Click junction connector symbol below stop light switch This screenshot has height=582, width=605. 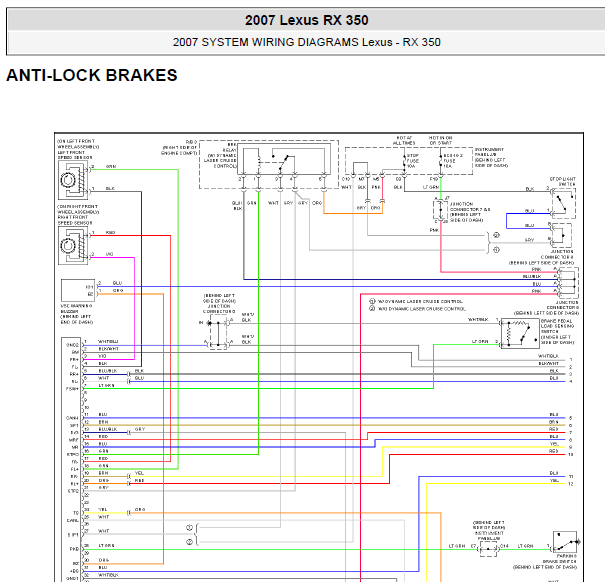(562, 235)
